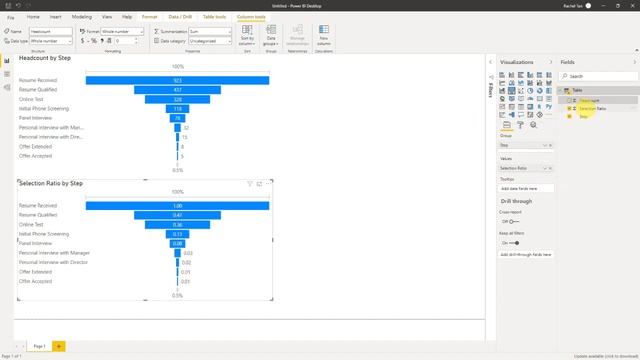Select the Clustered bar chart visualization
The height and width of the screenshot is (360, 640).
[521, 75]
